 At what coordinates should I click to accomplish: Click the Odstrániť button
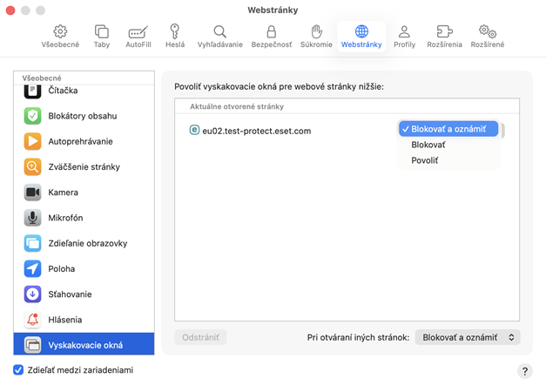click(x=201, y=337)
